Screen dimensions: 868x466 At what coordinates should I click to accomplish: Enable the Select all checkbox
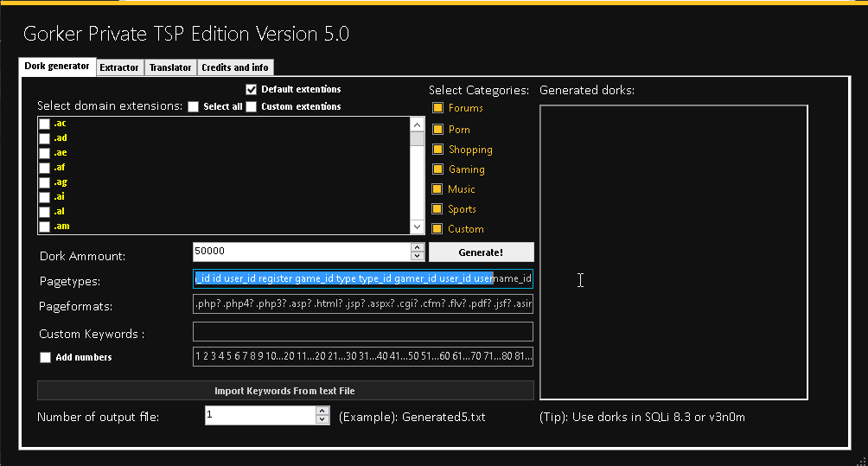tap(193, 107)
